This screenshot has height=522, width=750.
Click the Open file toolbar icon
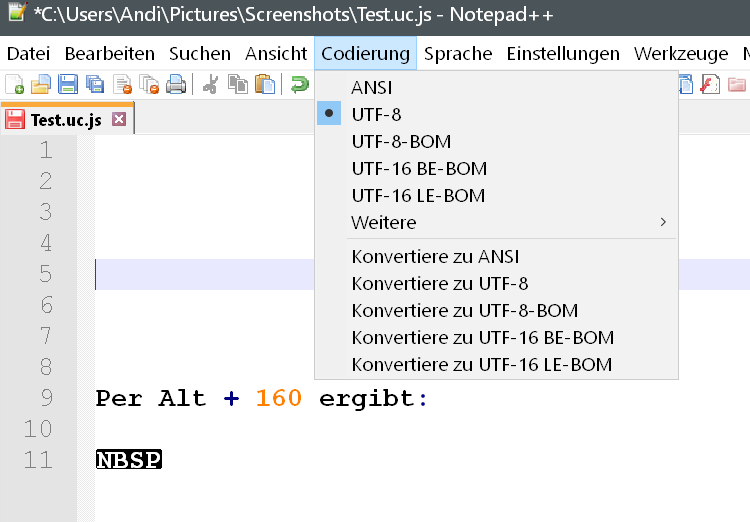(x=41, y=85)
